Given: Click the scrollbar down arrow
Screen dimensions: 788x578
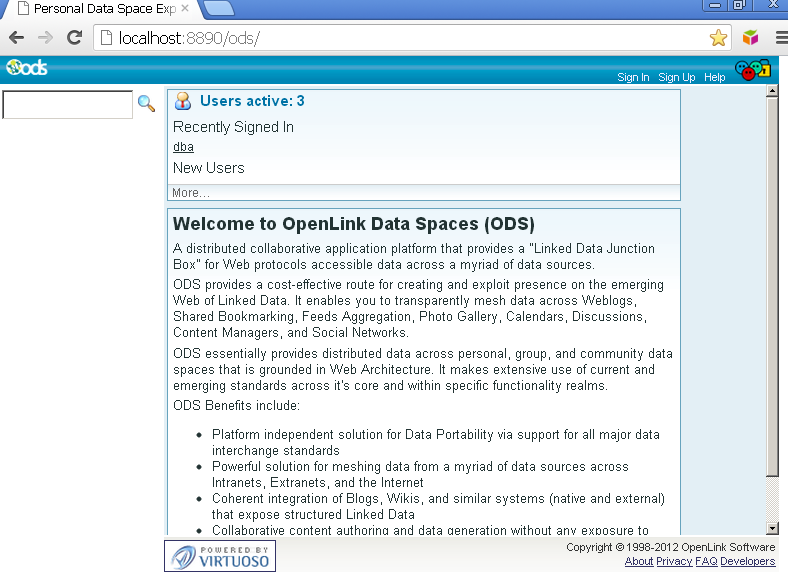Looking at the screenshot, I should point(772,528).
